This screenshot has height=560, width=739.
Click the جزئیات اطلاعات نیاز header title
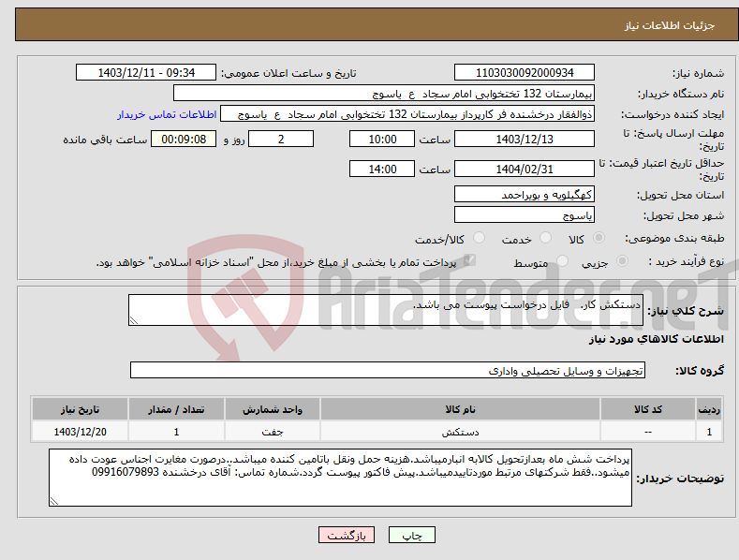[x=670, y=25]
